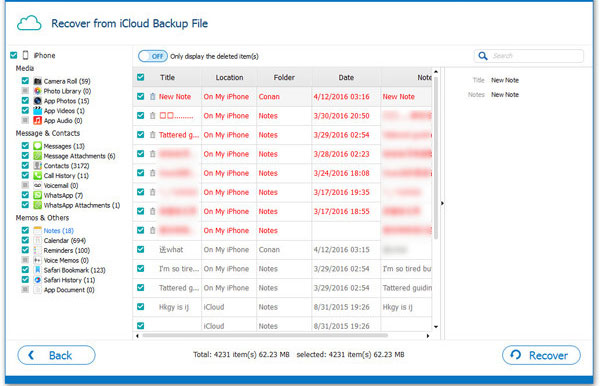Click the iCloud cloud logo
The image size is (600, 386).
coord(29,23)
